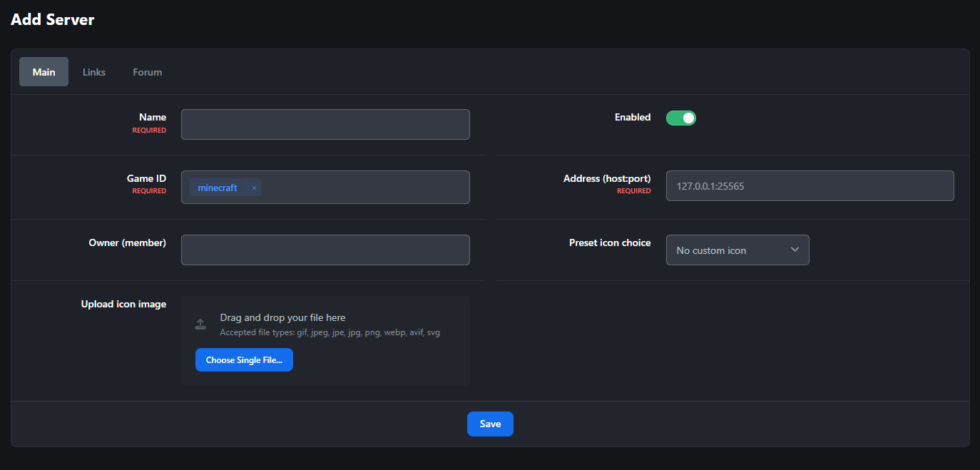Viewport: 980px width, 470px height.
Task: Click the Address (host:port) input field
Action: pos(810,185)
